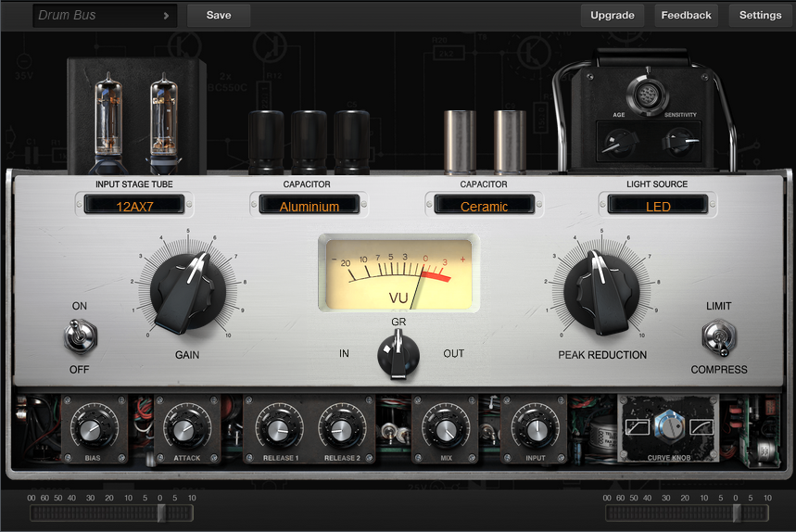Change the 12AX7 input stage tube selector
796x532 pixels.
click(x=134, y=206)
